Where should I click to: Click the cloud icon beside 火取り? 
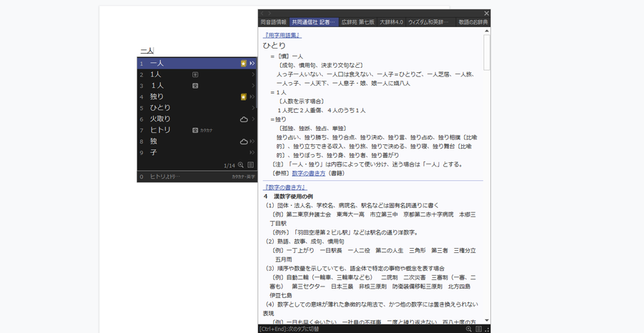click(x=244, y=119)
